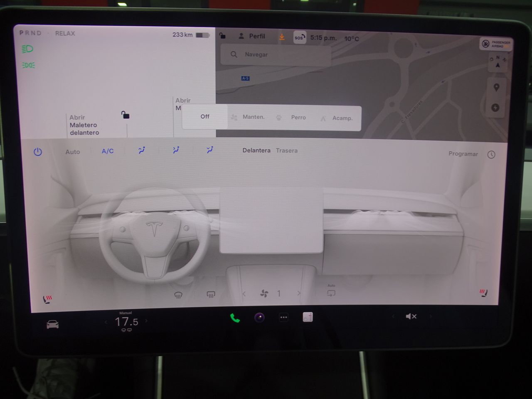
Task: Select Off climate keep mode
Action: [205, 116]
